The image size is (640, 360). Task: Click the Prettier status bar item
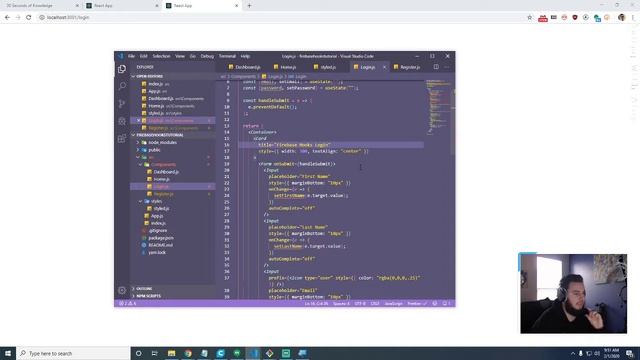[417, 303]
